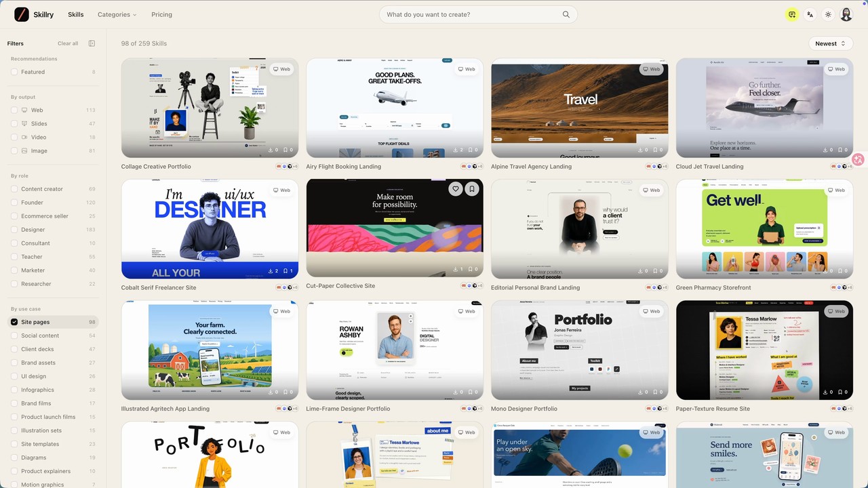The width and height of the screenshot is (868, 488).
Task: Open the Newest sort dropdown
Action: click(x=831, y=43)
